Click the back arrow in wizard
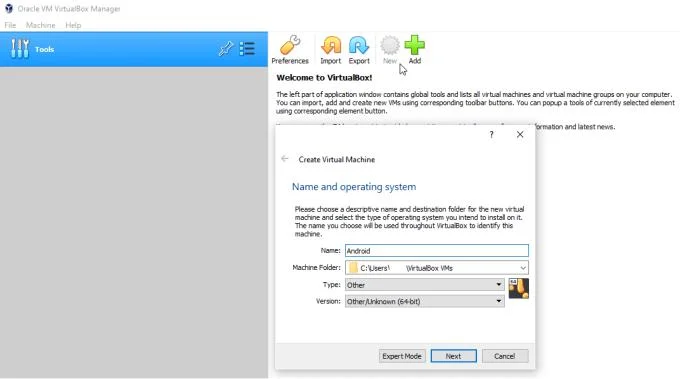The height and width of the screenshot is (379, 680). (x=284, y=159)
